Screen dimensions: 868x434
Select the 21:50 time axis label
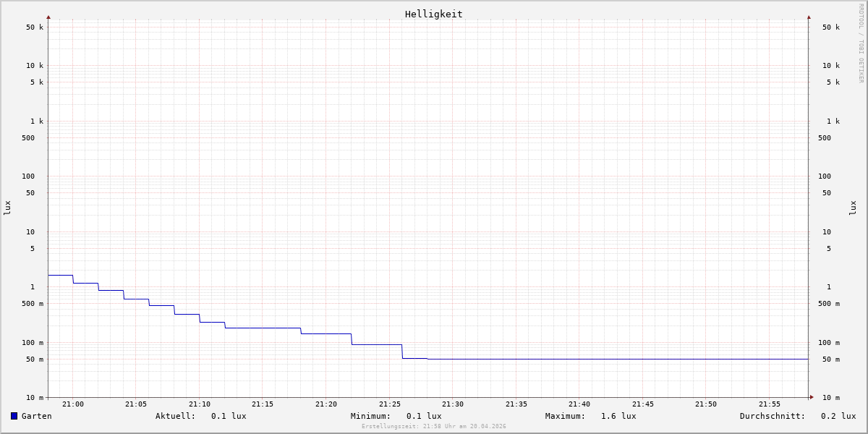click(x=706, y=404)
